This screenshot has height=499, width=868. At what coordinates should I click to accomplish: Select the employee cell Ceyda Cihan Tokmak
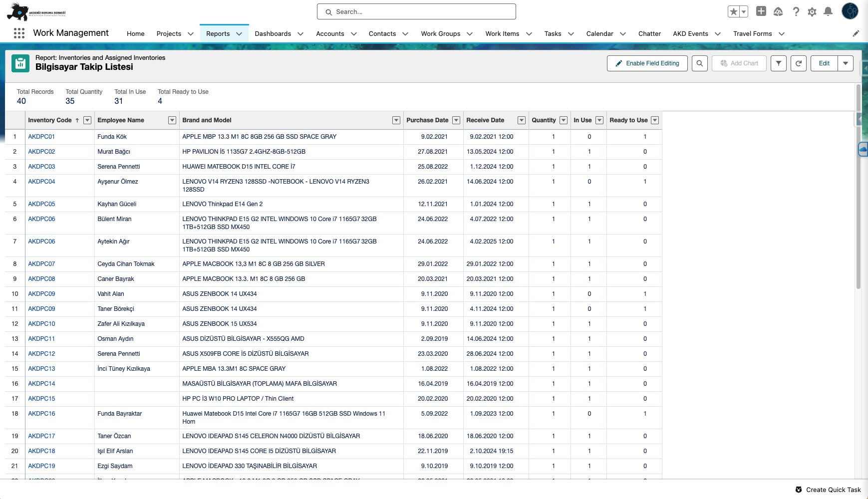pos(137,264)
